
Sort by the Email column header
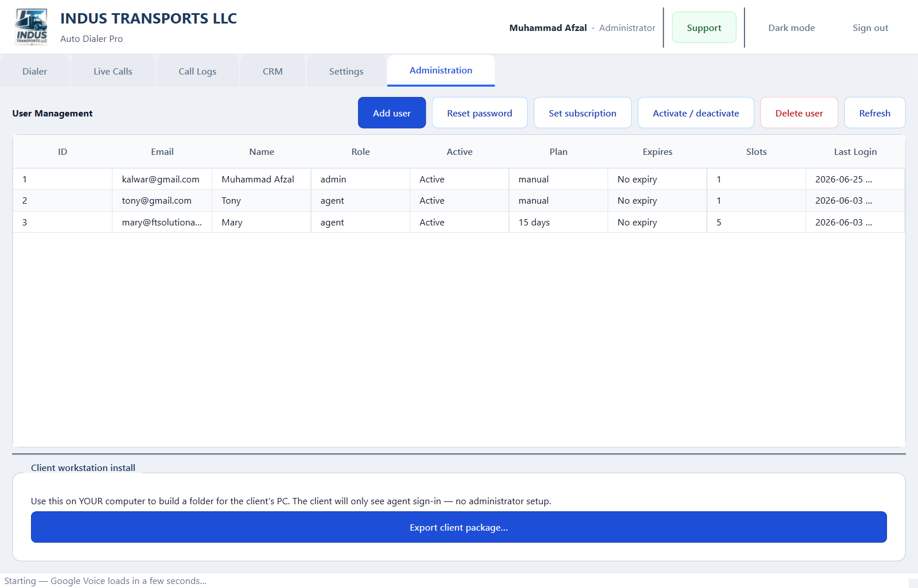(162, 151)
